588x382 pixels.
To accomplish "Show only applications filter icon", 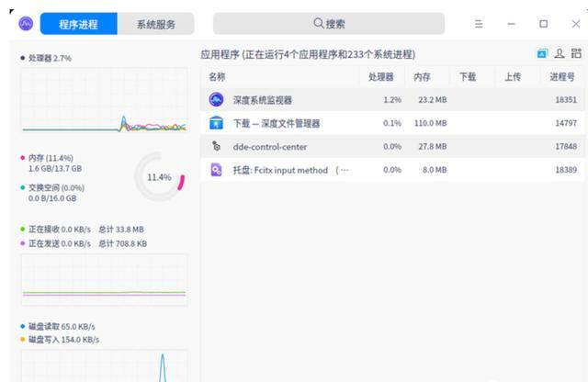I will [x=542, y=53].
